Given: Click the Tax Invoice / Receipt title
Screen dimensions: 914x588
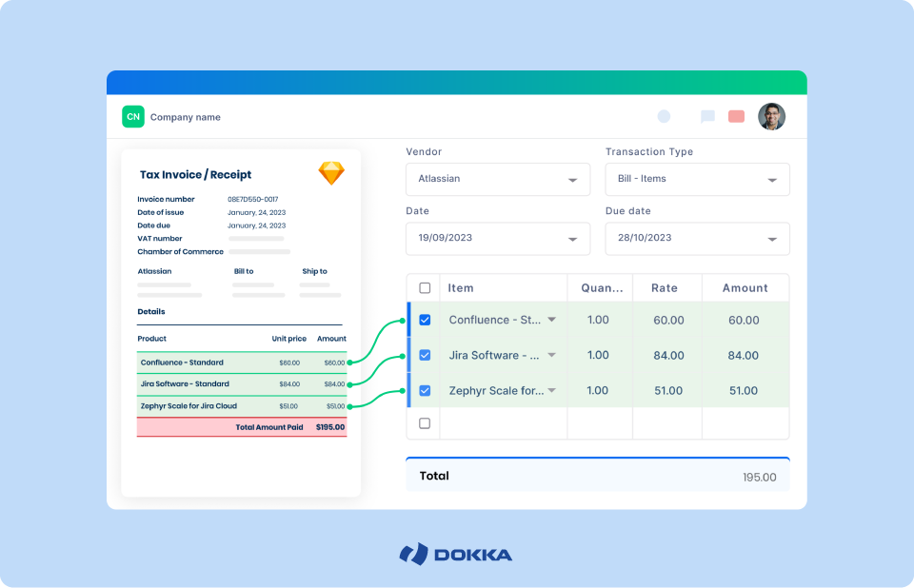Looking at the screenshot, I should tap(195, 175).
